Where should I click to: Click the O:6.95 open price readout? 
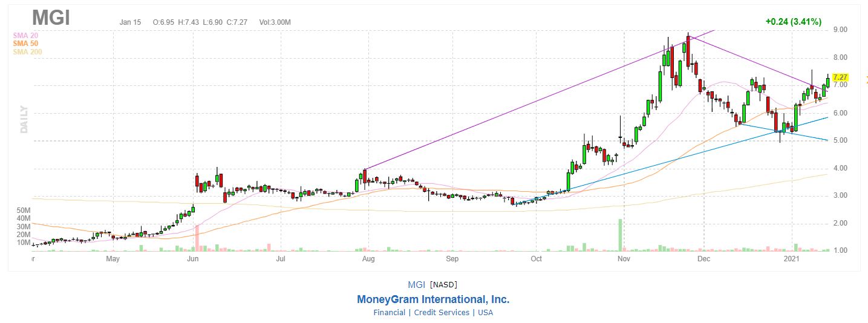coord(164,22)
